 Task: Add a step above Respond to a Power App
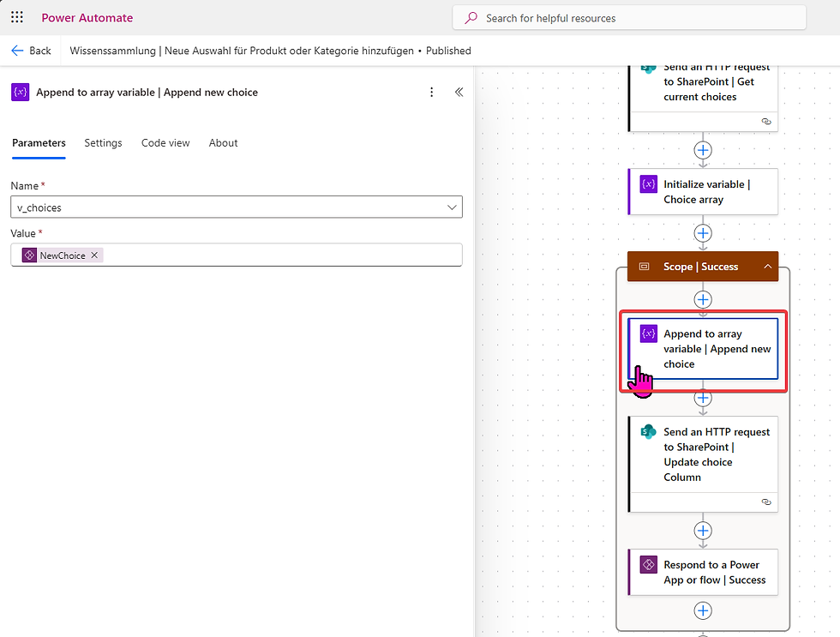(x=703, y=531)
